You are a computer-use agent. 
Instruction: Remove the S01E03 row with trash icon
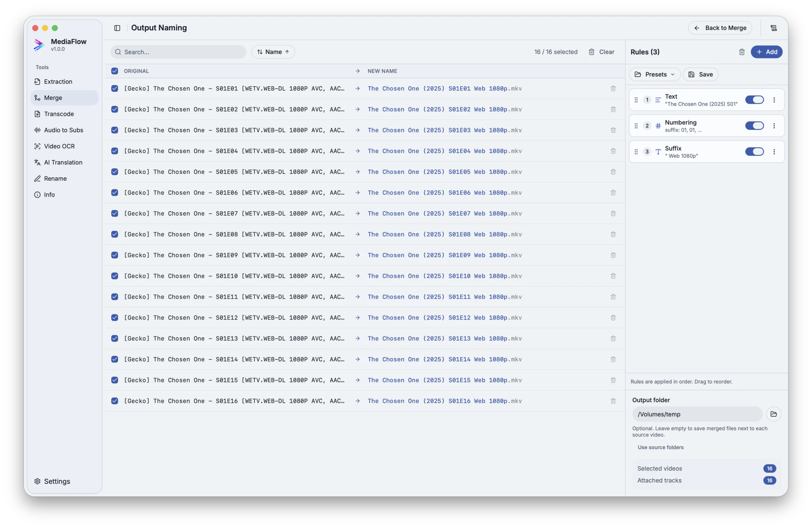(613, 130)
